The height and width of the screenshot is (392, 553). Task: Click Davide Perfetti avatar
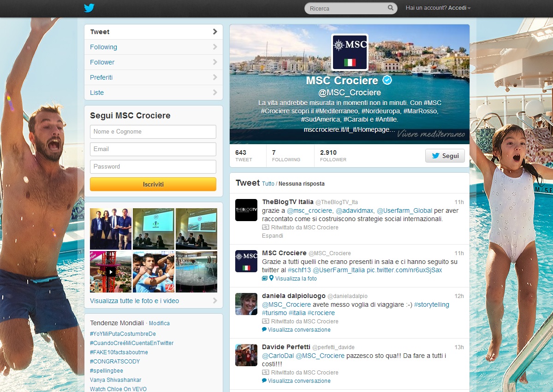coord(246,355)
